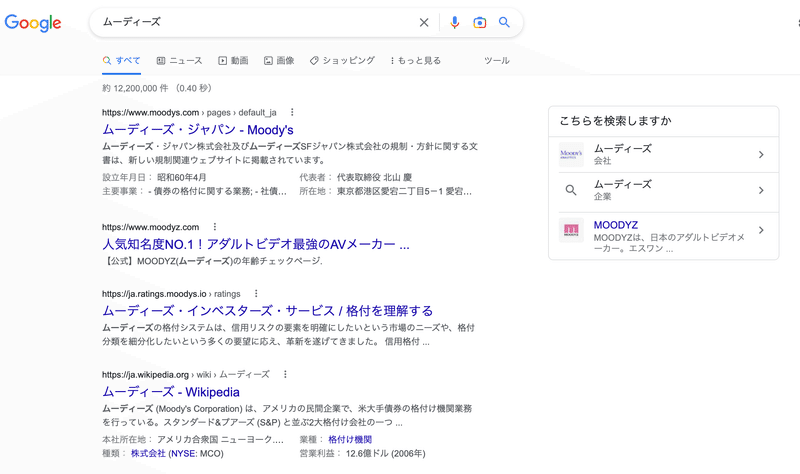The height and width of the screenshot is (474, 800).
Task: Click Moody's Analytics thumbnail in suggestions
Action: pos(571,155)
